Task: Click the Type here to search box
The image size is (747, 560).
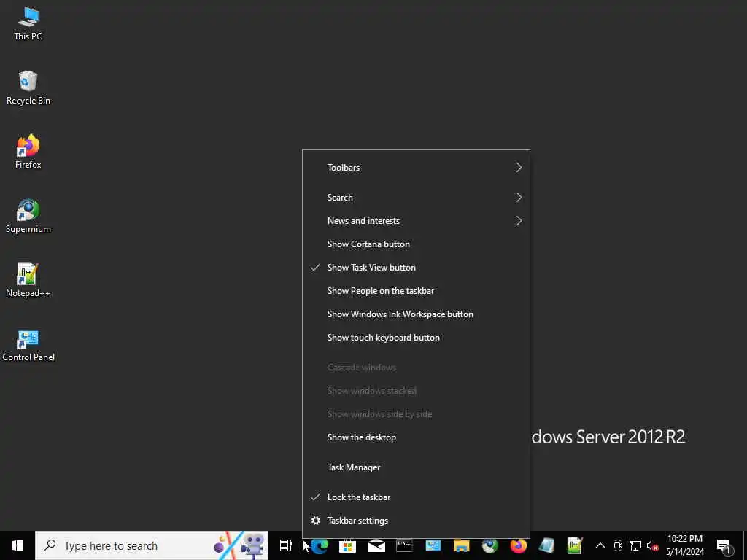Action: pyautogui.click(x=152, y=545)
